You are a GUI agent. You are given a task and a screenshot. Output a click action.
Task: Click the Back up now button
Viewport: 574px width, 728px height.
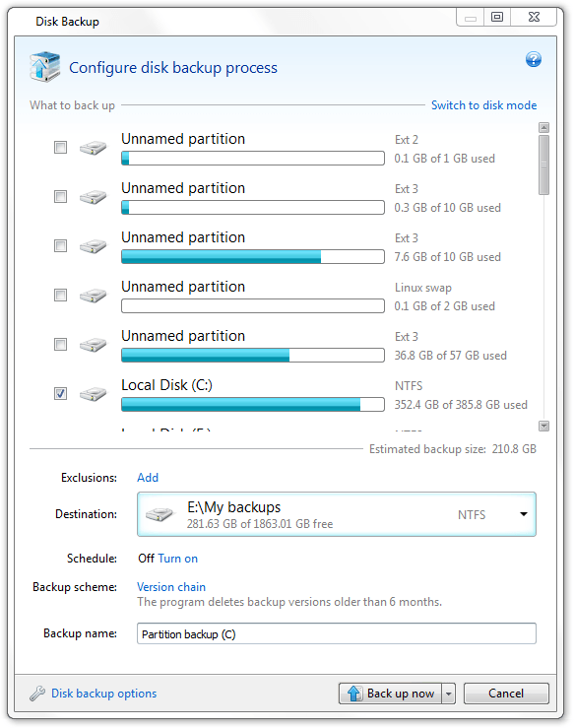390,694
